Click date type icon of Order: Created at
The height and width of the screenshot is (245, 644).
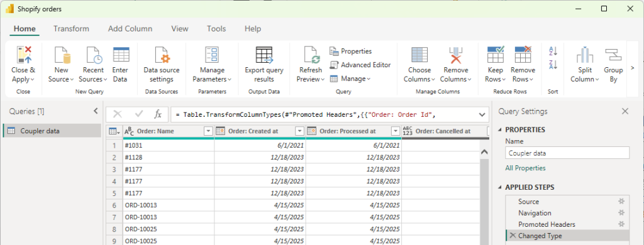click(220, 131)
